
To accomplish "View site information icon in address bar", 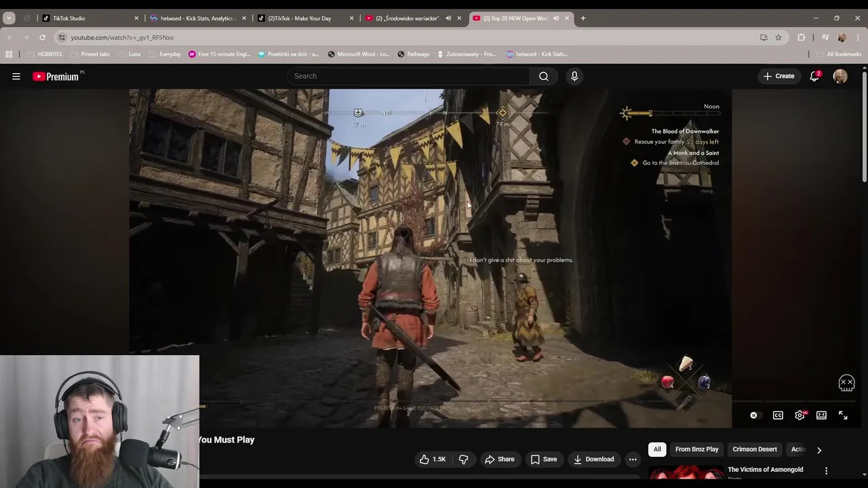I will [62, 37].
